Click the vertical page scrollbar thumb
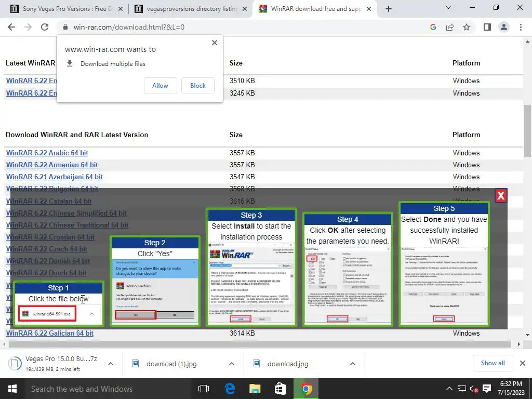This screenshot has width=532, height=399. click(x=528, y=130)
